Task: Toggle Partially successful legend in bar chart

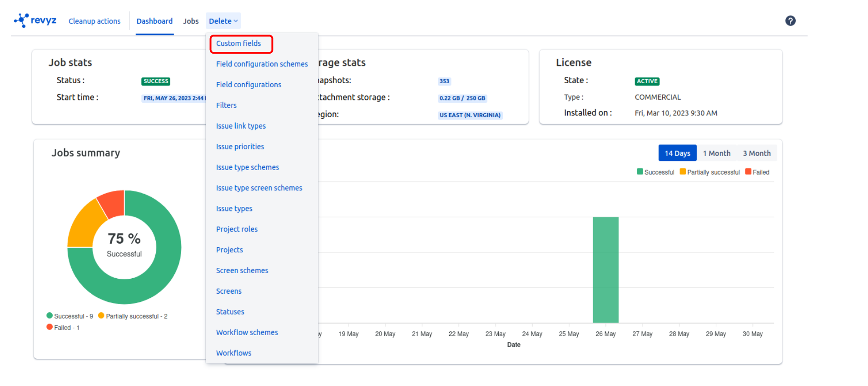Action: click(709, 172)
